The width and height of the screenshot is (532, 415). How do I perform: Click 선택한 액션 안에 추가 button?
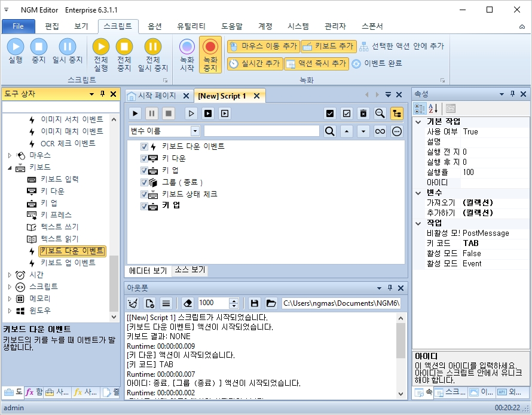point(402,46)
